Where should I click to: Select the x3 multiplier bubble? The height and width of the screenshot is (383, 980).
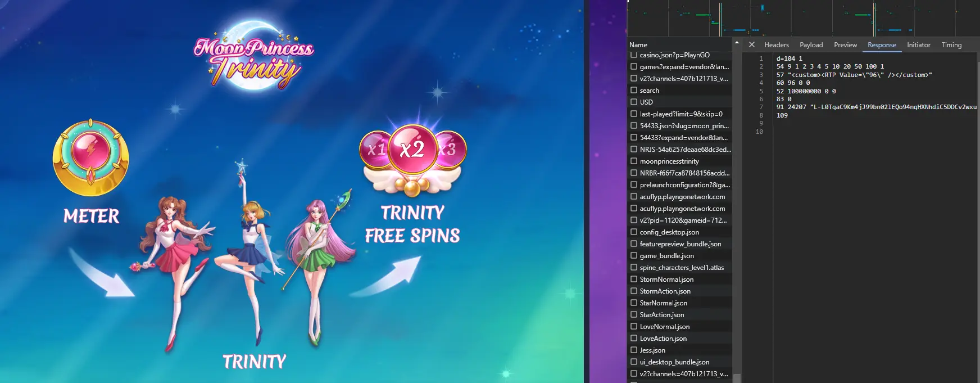pos(450,150)
